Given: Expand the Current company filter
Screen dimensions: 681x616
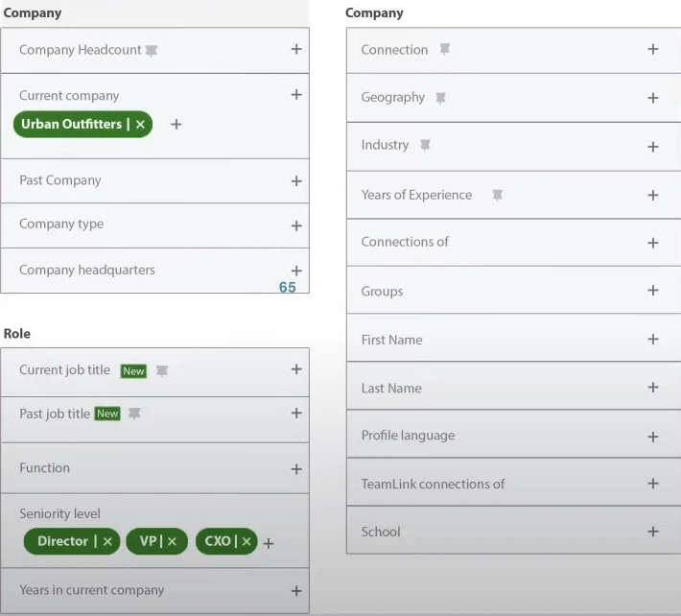Looking at the screenshot, I should 296,94.
